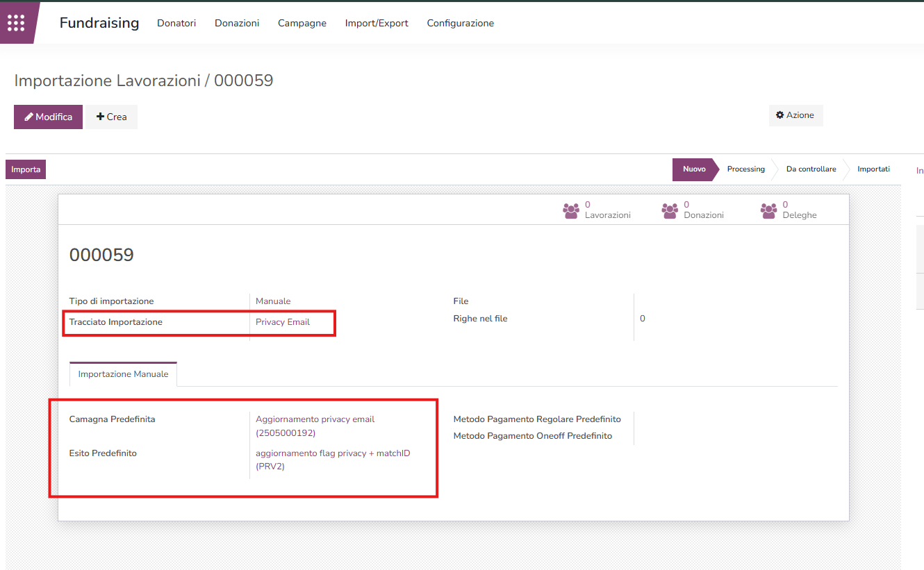This screenshot has height=570, width=924.
Task: Click the Tracciato Importazione label
Action: tap(116, 322)
